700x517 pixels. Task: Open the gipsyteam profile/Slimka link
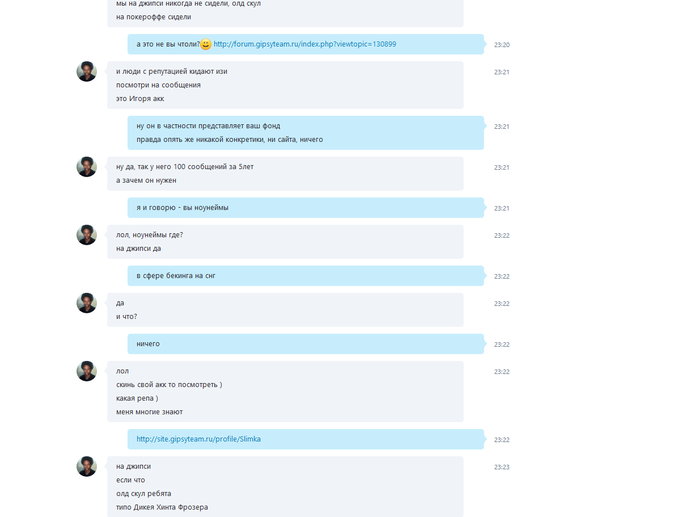(x=199, y=439)
